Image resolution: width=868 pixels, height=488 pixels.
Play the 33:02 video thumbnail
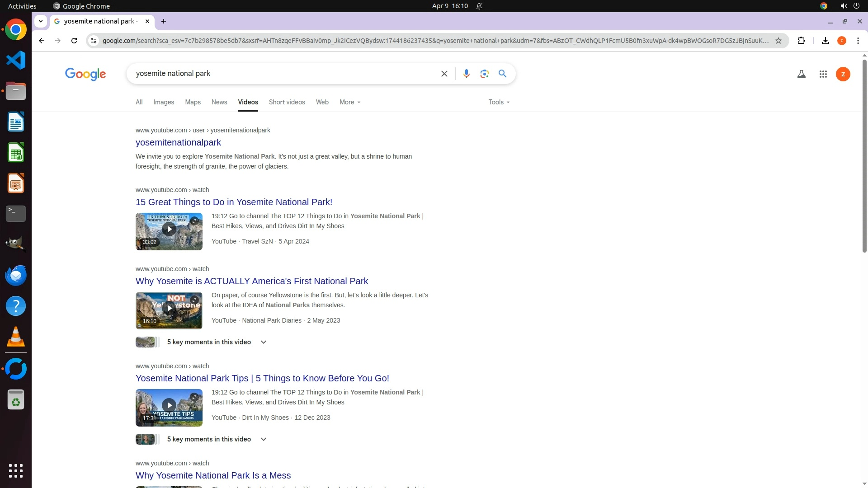click(169, 230)
